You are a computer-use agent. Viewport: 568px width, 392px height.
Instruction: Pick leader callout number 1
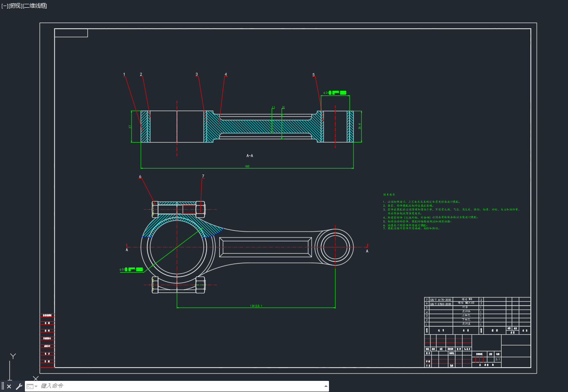click(124, 74)
